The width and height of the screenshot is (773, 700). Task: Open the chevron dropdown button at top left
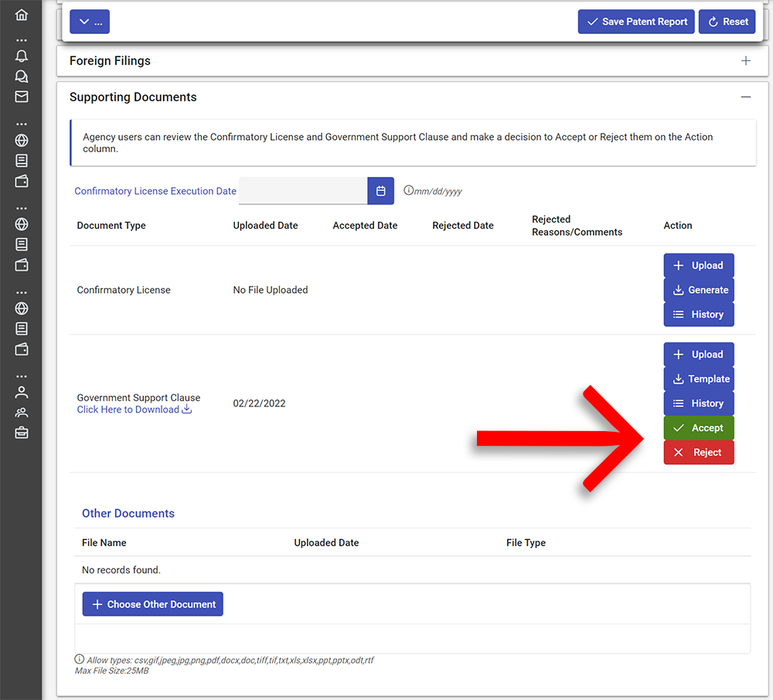[90, 22]
